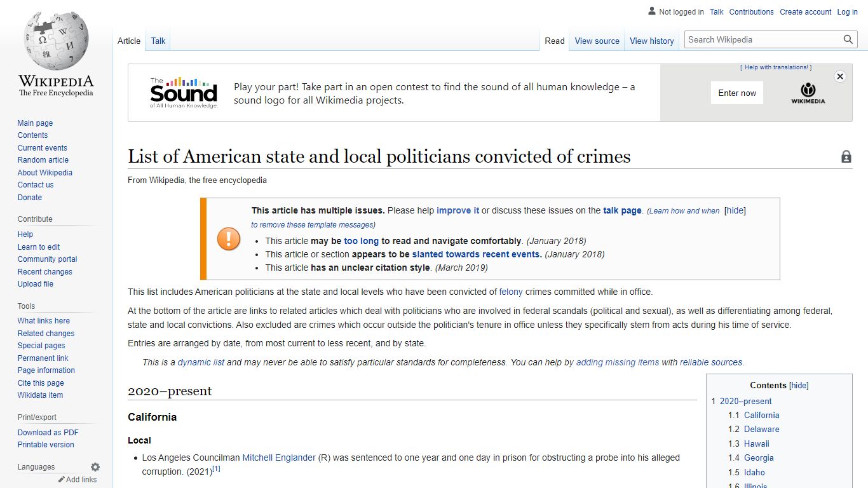Open Community portal link
Image resolution: width=868 pixels, height=488 pixels.
tap(47, 259)
